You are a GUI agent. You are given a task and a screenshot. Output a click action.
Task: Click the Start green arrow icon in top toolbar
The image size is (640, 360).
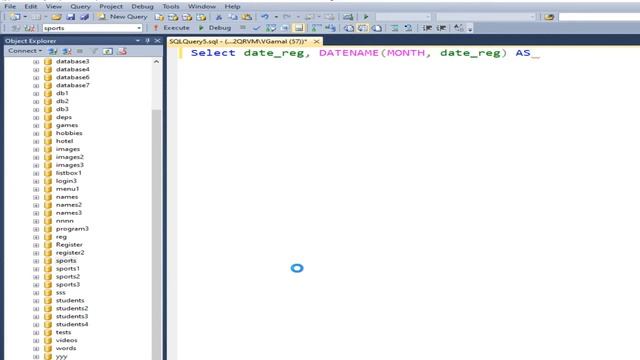point(366,17)
